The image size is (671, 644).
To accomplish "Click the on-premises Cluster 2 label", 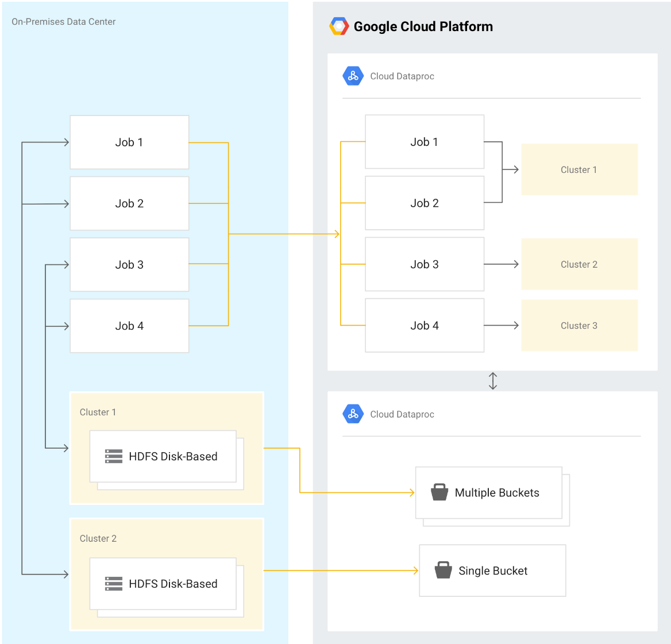I will coord(98,538).
